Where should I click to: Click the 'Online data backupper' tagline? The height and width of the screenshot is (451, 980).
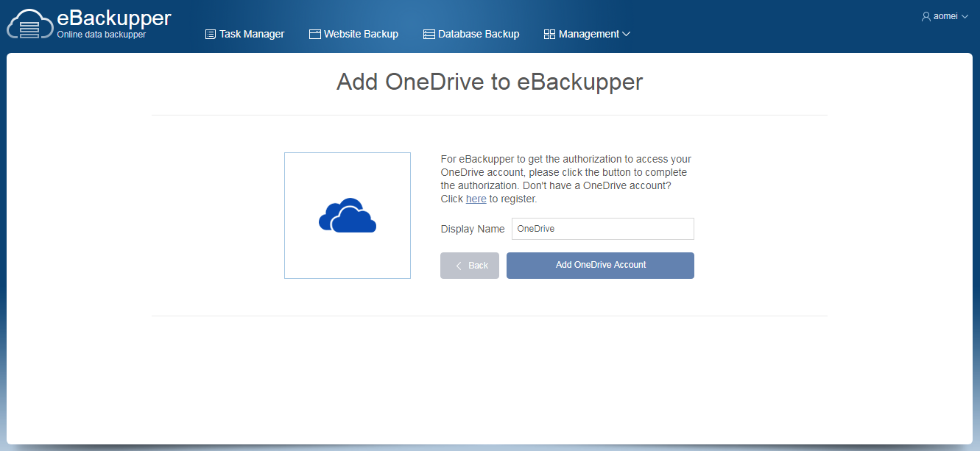click(102, 34)
